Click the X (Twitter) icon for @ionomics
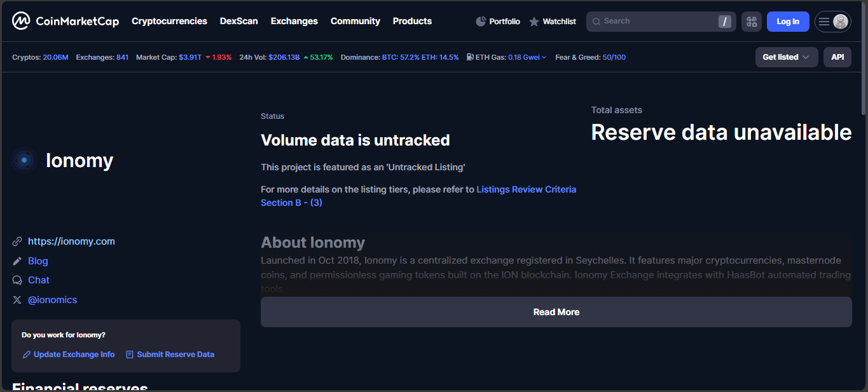This screenshot has width=868, height=392. click(17, 300)
